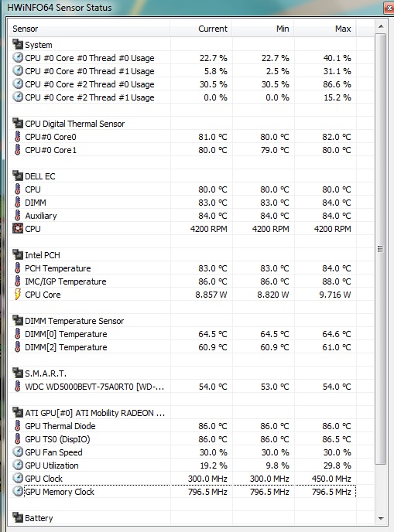394x532 pixels.
Task: Click the System group chip icon
Action: coord(18,44)
